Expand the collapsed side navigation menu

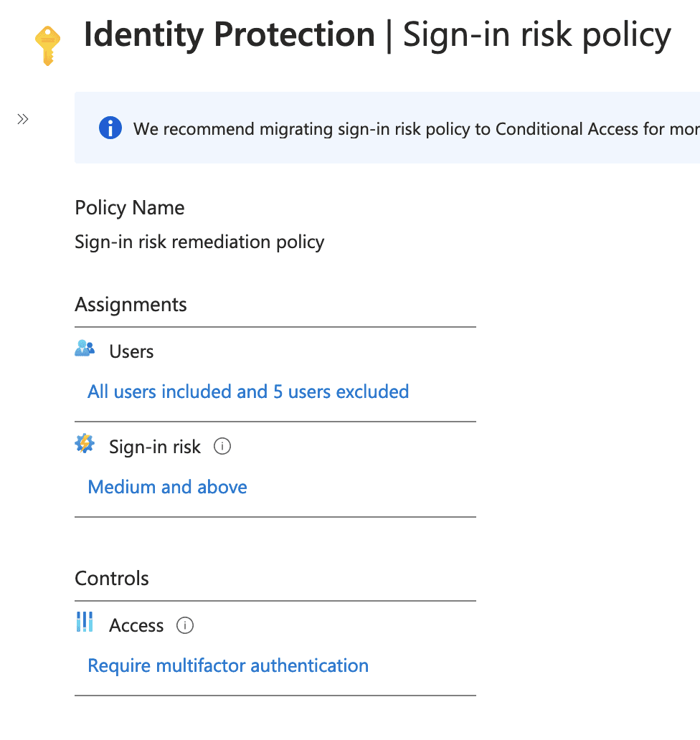[23, 119]
